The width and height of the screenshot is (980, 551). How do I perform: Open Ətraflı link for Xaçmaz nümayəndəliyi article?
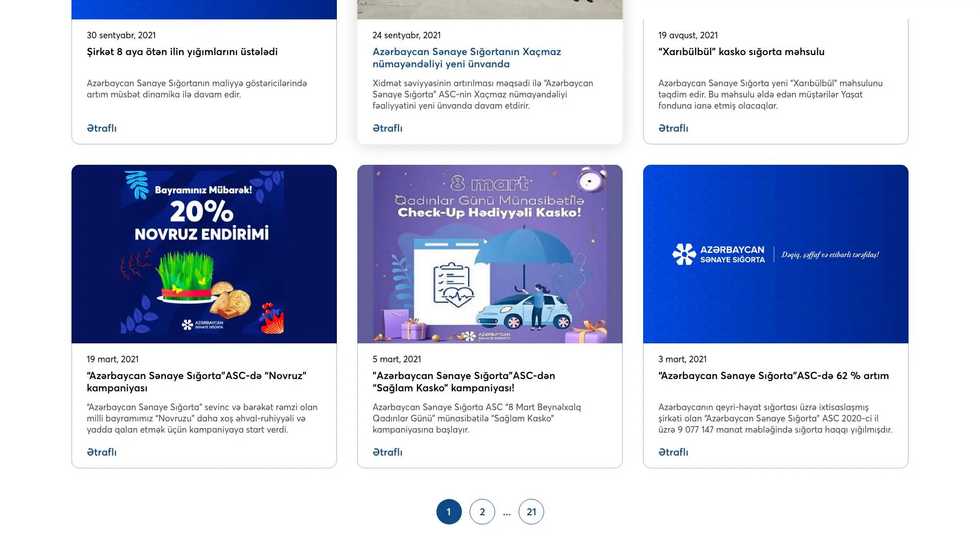pyautogui.click(x=387, y=128)
